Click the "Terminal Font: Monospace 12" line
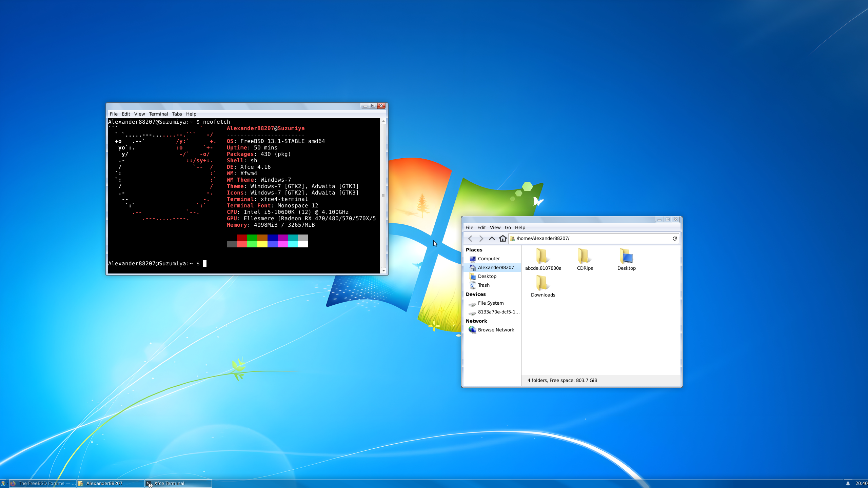The height and width of the screenshot is (488, 868). [272, 206]
